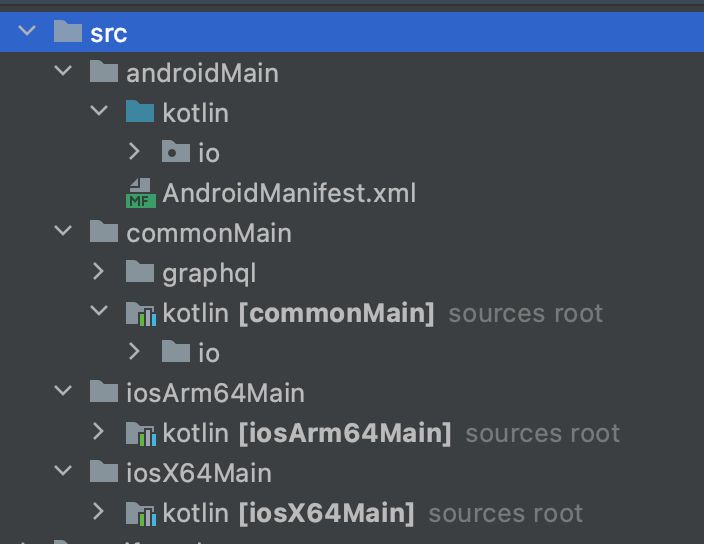Image resolution: width=704 pixels, height=544 pixels.
Task: Select the src row label
Action: pos(109,34)
